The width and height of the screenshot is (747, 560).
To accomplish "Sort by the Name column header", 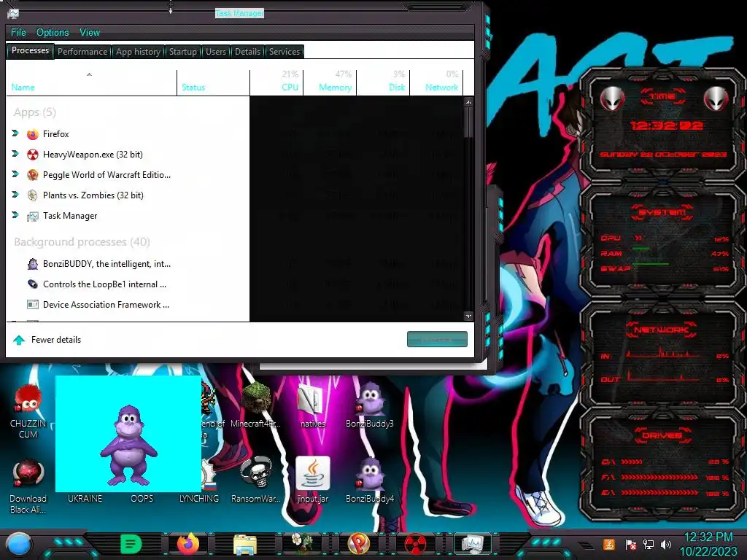I will click(91, 83).
